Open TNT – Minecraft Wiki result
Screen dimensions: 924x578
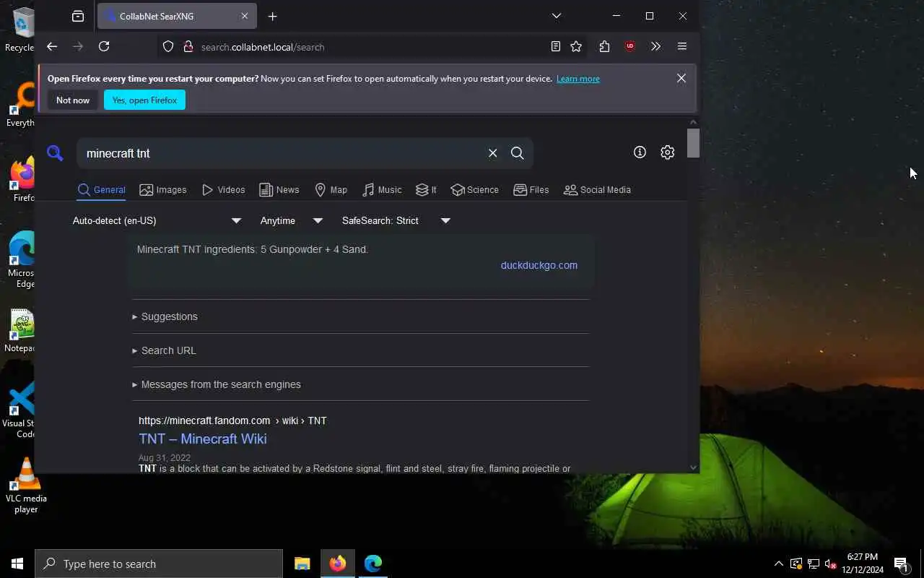(x=202, y=439)
